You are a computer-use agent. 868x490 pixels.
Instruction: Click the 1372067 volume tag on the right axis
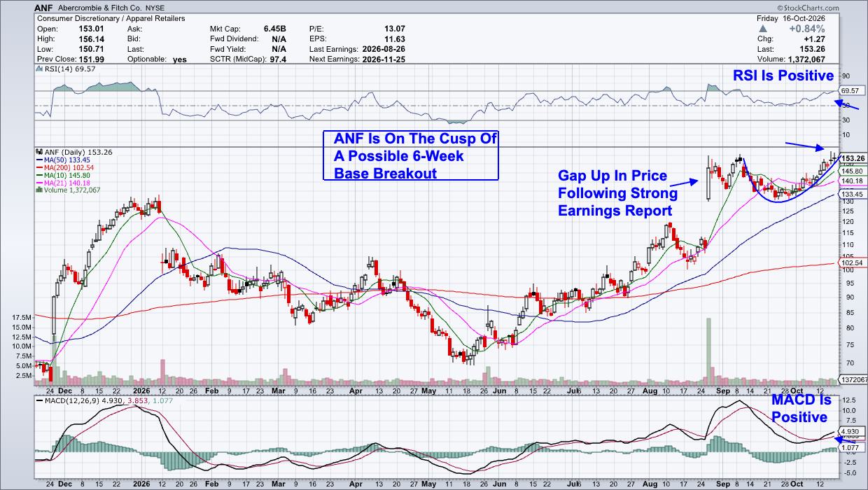(x=853, y=379)
